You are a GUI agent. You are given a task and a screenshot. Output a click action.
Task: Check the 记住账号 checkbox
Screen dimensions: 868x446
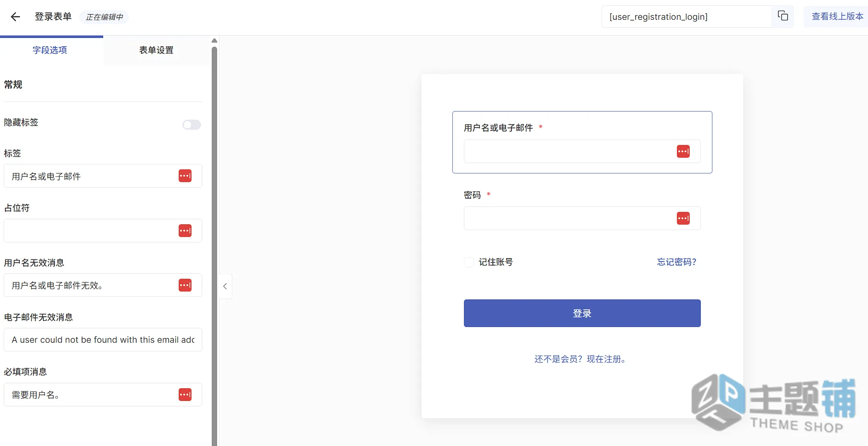tap(468, 262)
